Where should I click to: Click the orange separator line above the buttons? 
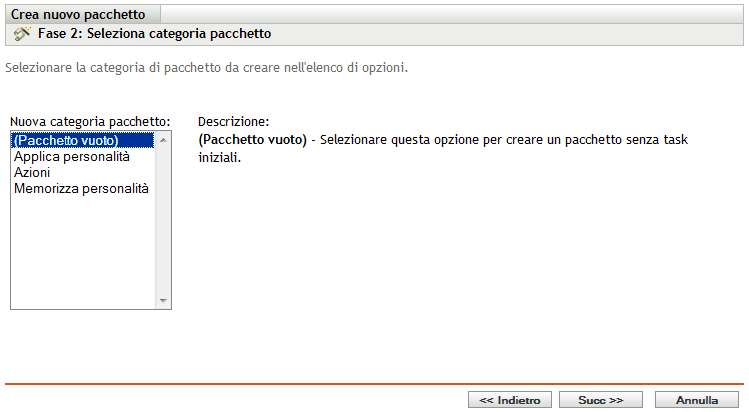coord(374,383)
